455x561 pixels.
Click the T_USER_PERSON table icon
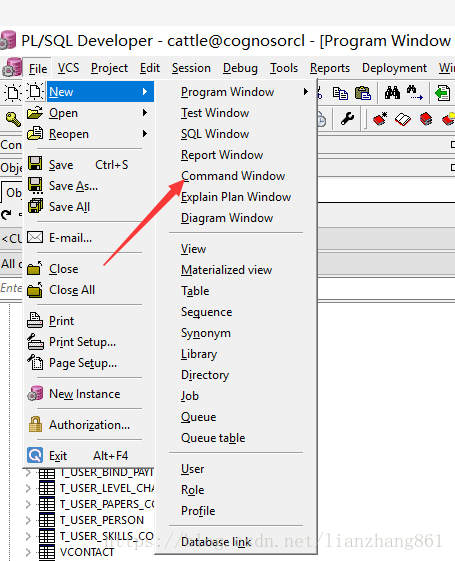pyautogui.click(x=47, y=520)
